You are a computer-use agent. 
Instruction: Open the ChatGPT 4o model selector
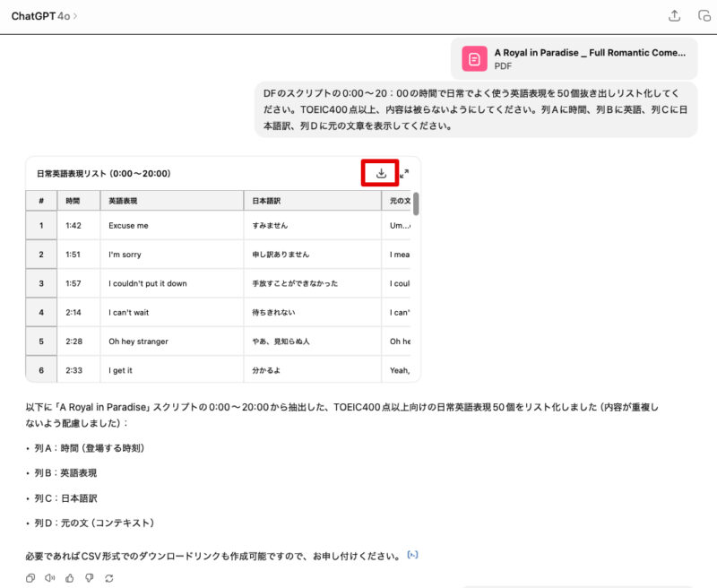(x=44, y=16)
